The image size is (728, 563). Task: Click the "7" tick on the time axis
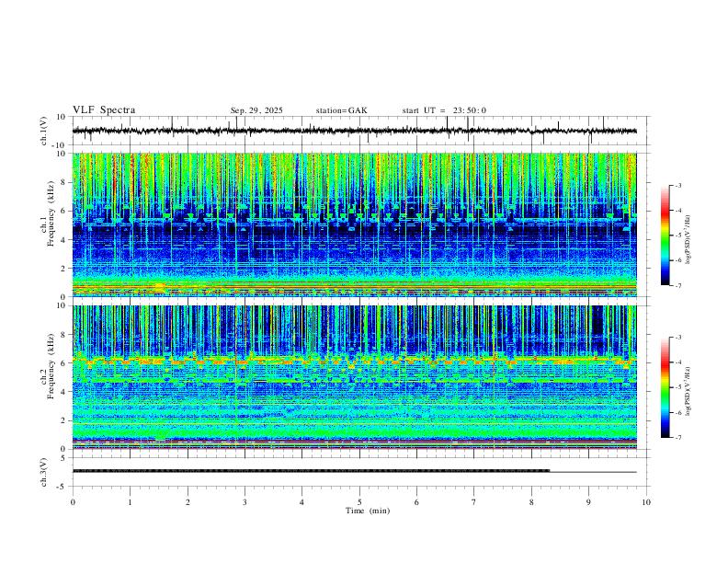[473, 502]
